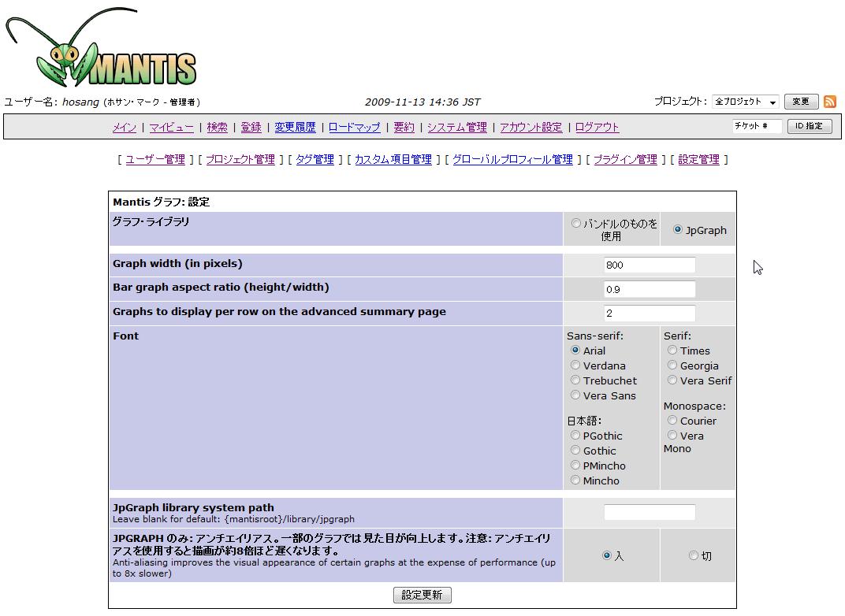Select the JpGraph library radio button
This screenshot has width=845, height=616.
678,230
